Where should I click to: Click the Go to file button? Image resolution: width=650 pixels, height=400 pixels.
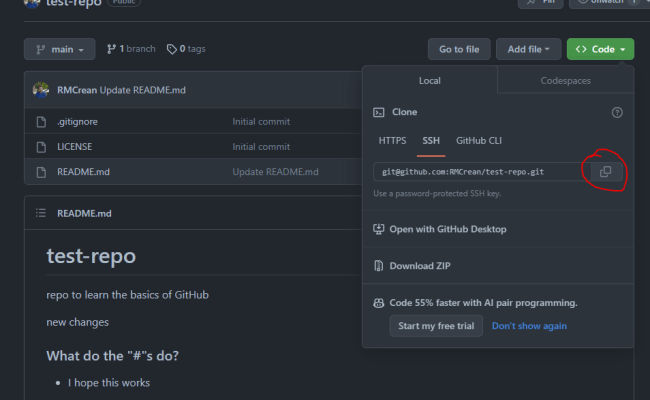459,49
